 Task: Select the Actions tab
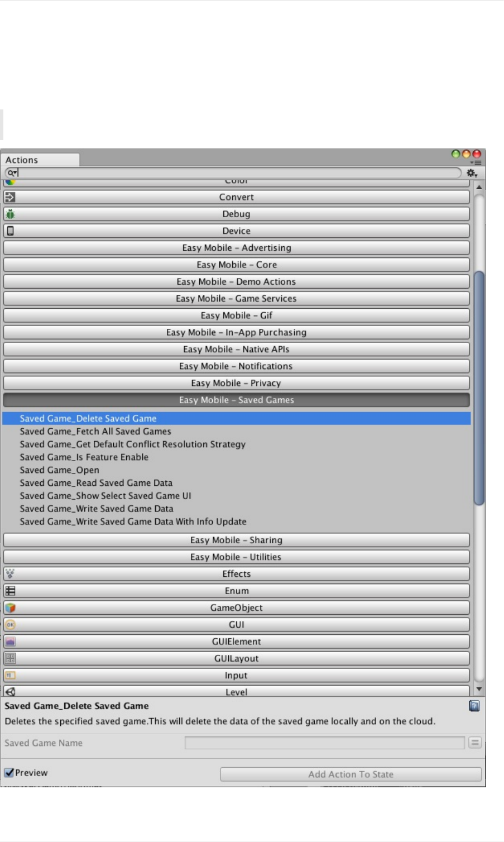[40, 160]
